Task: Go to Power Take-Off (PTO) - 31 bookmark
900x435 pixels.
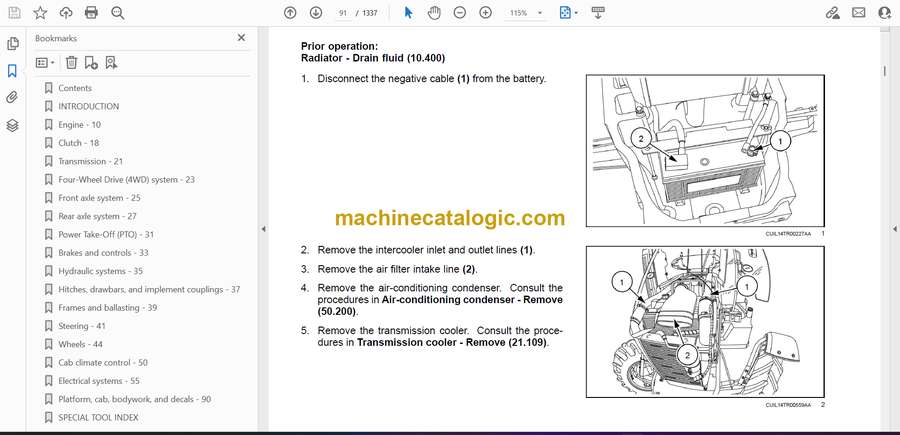Action: (x=106, y=235)
